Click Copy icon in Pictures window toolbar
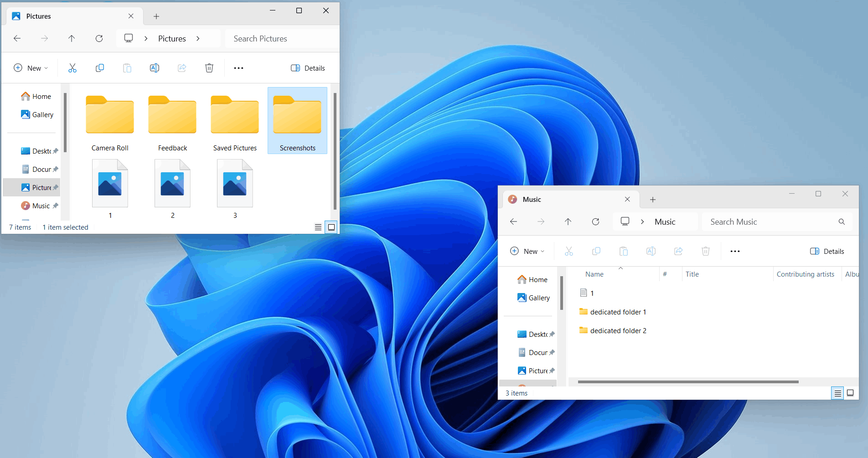Image resolution: width=868 pixels, height=458 pixels. click(x=100, y=68)
